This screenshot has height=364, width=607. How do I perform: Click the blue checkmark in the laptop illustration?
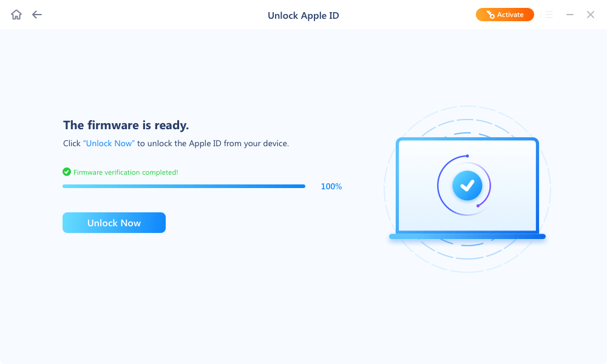point(466,186)
